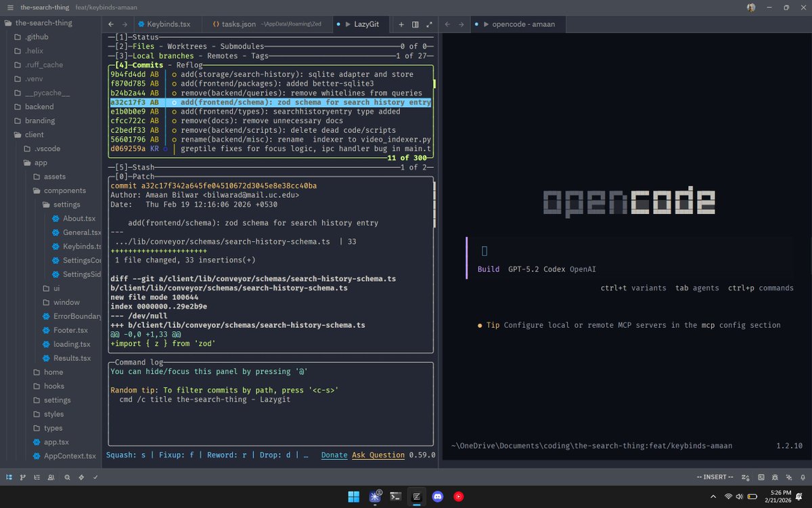Open the Terminal app on taskbar
Image resolution: width=812 pixels, height=508 pixels.
(397, 496)
